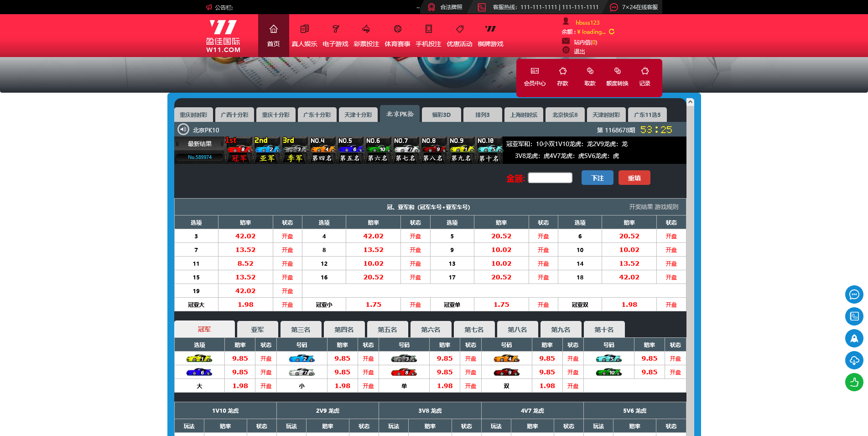Open 优惠活动 promotions icon
Image resolution: width=868 pixels, height=436 pixels.
click(460, 29)
